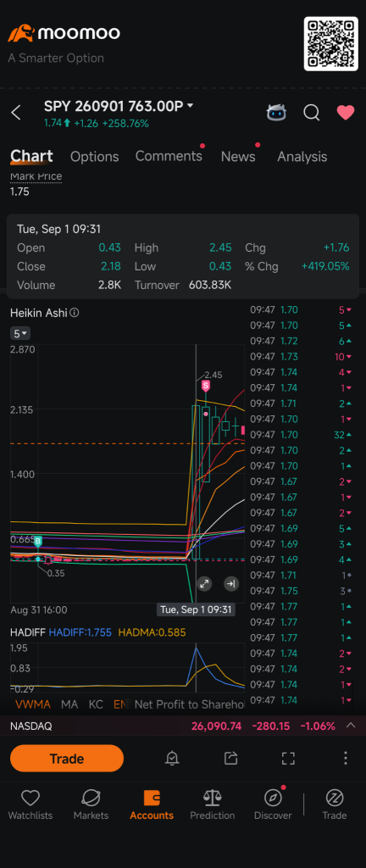
Task: Open the Comments tab
Action: [x=169, y=156]
